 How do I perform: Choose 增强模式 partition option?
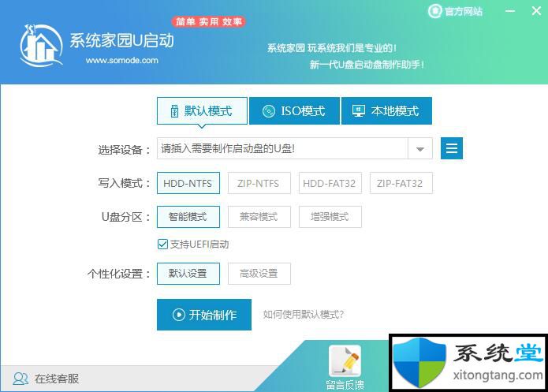pyautogui.click(x=329, y=216)
